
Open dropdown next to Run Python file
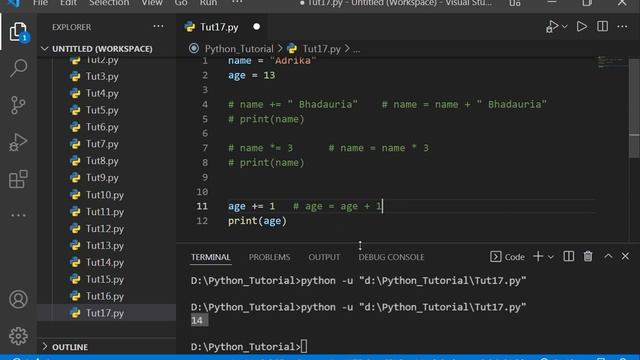point(564,27)
